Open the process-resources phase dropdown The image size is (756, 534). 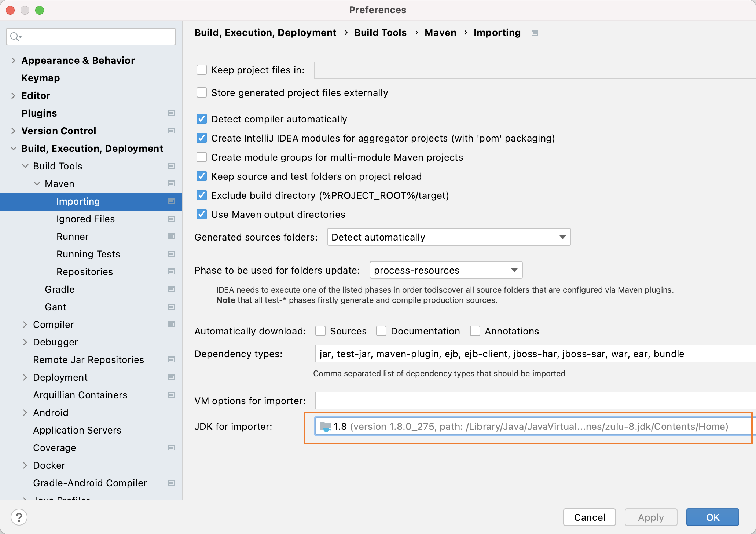point(445,270)
